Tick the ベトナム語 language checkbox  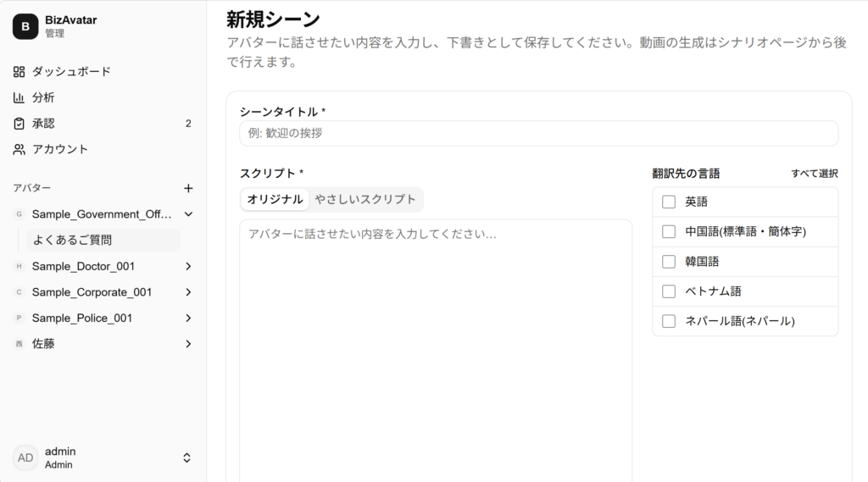(669, 291)
